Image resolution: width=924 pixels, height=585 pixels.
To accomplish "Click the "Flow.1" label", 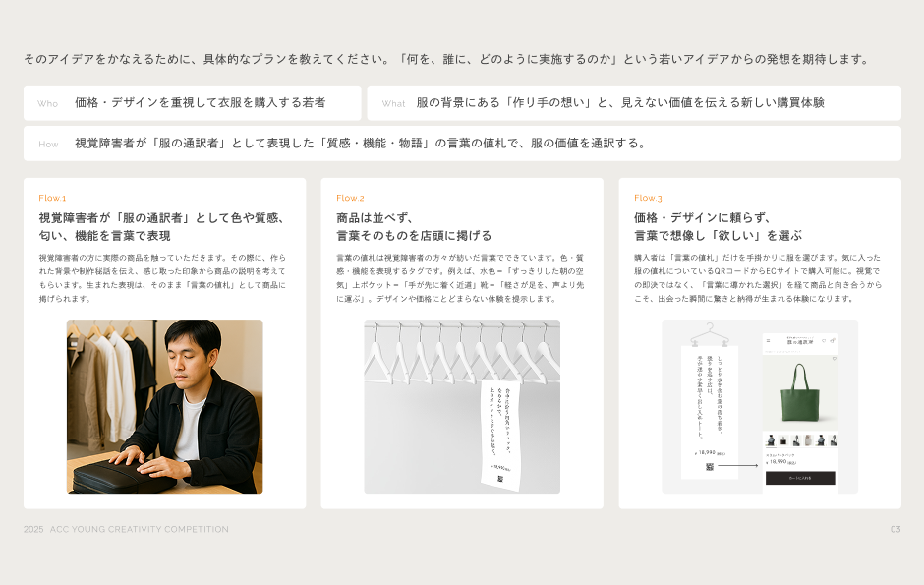I will pos(52,198).
